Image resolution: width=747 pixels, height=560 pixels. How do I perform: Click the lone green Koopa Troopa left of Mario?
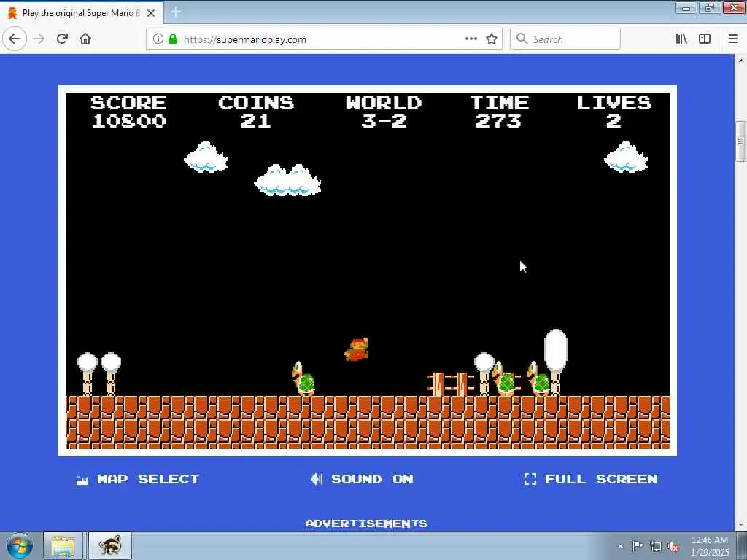(303, 378)
